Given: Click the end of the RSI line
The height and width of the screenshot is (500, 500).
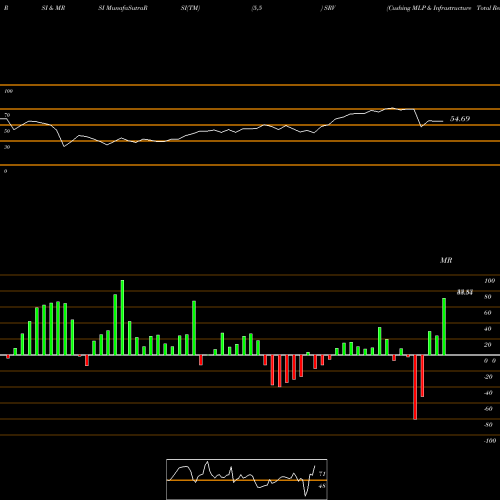Looking at the screenshot, I should pyautogui.click(x=443, y=121).
